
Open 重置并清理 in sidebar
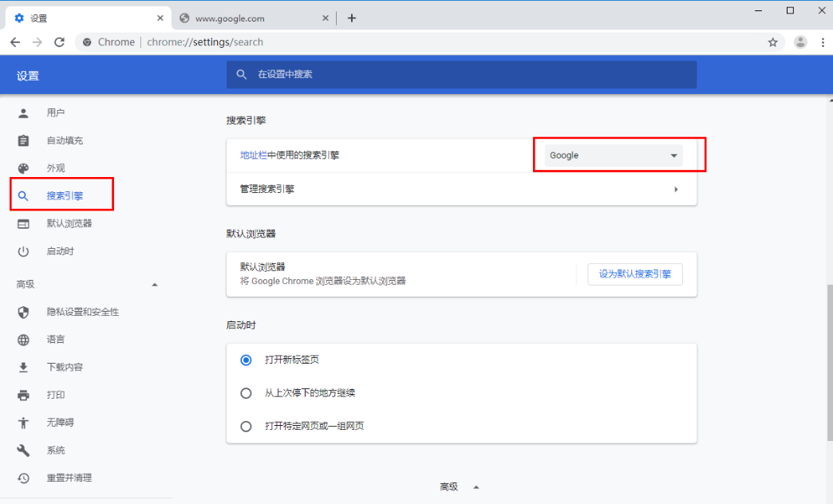(x=69, y=478)
